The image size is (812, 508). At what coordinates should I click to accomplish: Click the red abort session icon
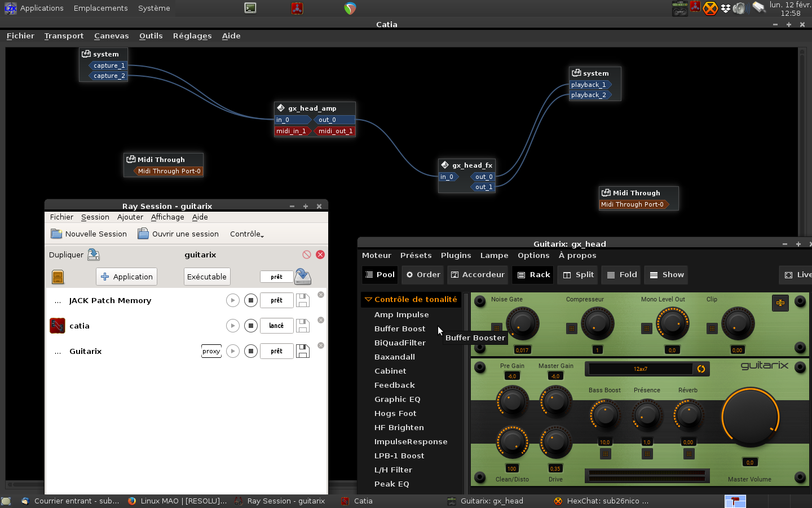307,255
